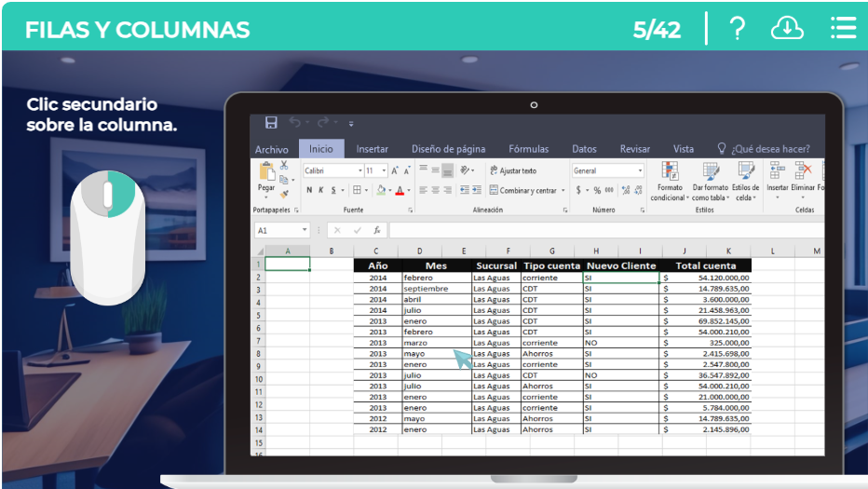Open the Calibri font name dropdown

pos(360,171)
